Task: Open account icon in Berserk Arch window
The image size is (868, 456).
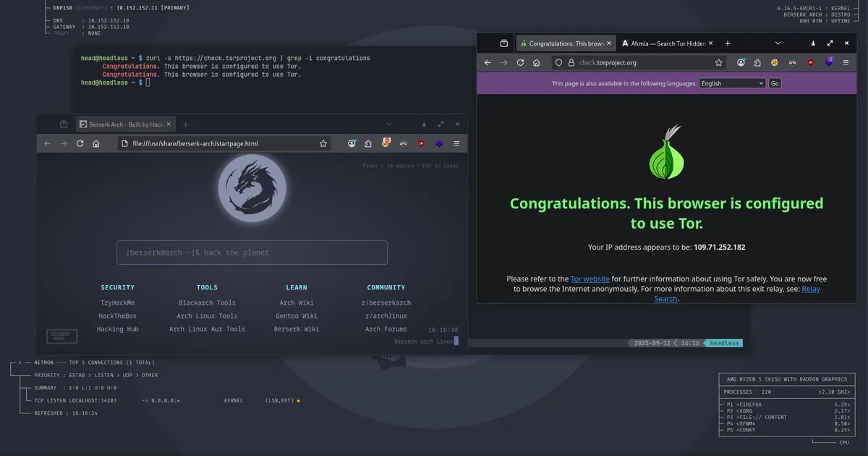Action: (x=352, y=144)
